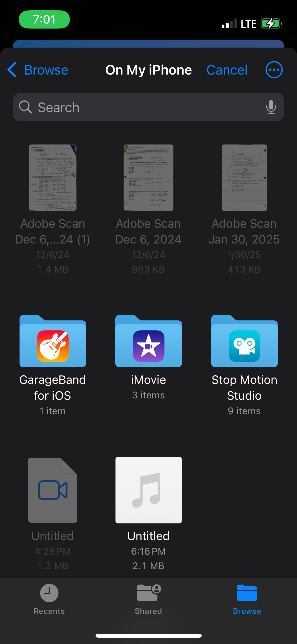This screenshot has height=644, width=297.
Task: Select the Untitled video file icon
Action: [x=53, y=490]
